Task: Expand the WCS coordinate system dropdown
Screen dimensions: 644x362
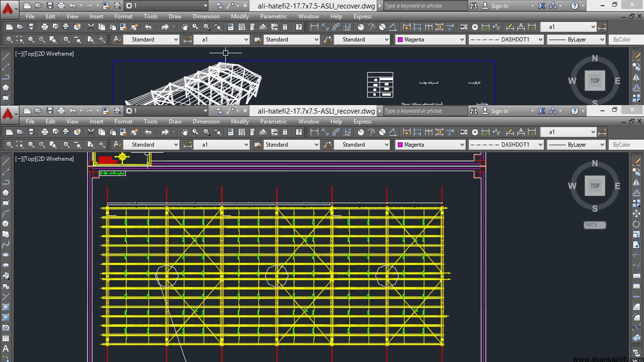Action: coord(595,225)
